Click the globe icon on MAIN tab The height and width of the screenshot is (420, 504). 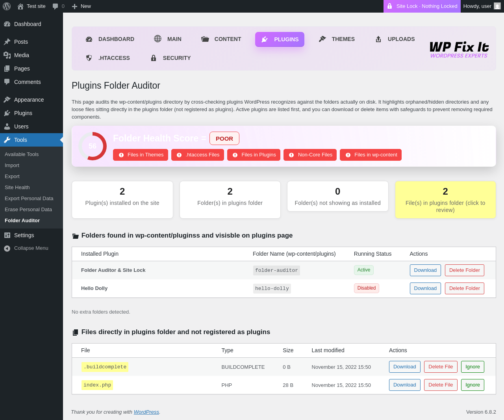point(157,39)
